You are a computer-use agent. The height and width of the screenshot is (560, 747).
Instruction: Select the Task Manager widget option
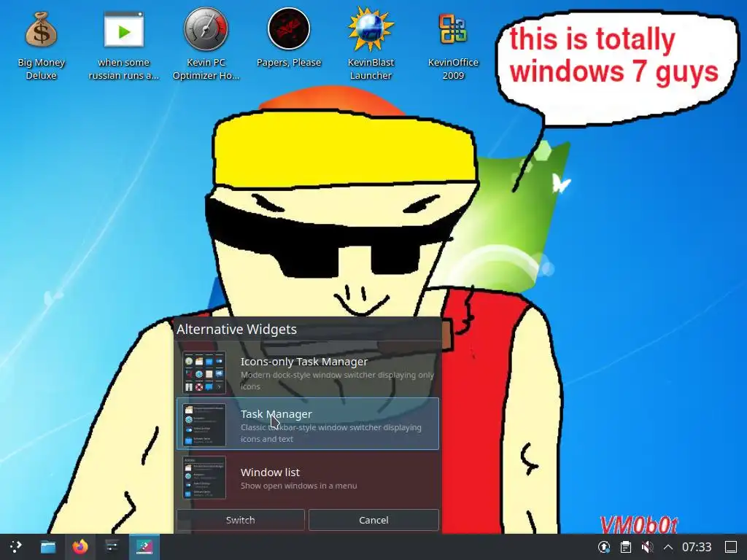click(x=307, y=424)
